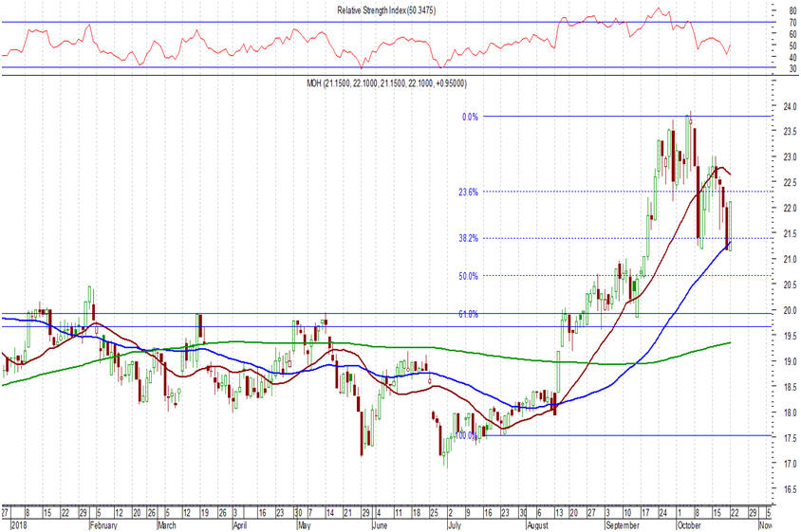Select the 0.0% Fibonacci level label
This screenshot has height=532, width=801.
pos(469,117)
